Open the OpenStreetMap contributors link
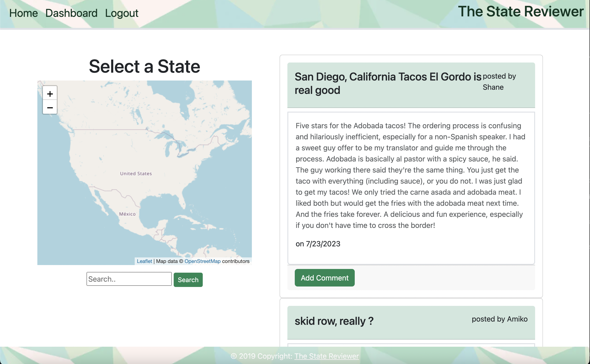The height and width of the screenshot is (364, 590). pyautogui.click(x=203, y=261)
